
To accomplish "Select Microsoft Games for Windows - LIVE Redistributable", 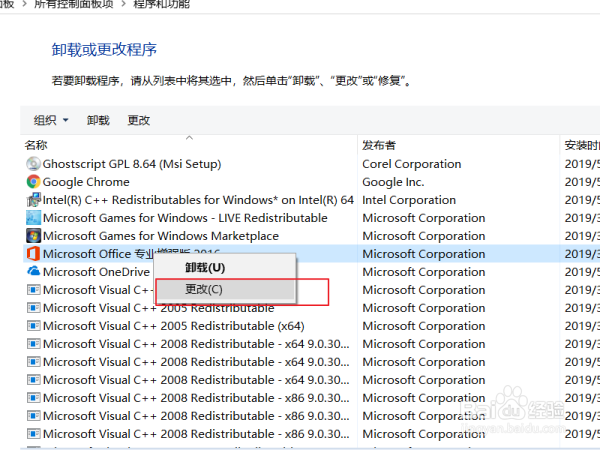I will coord(185,218).
